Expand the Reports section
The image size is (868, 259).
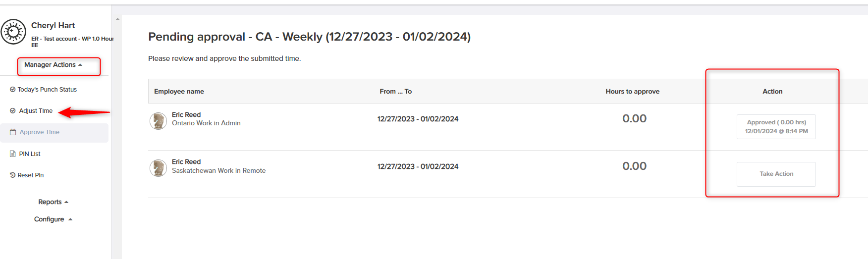coord(54,202)
